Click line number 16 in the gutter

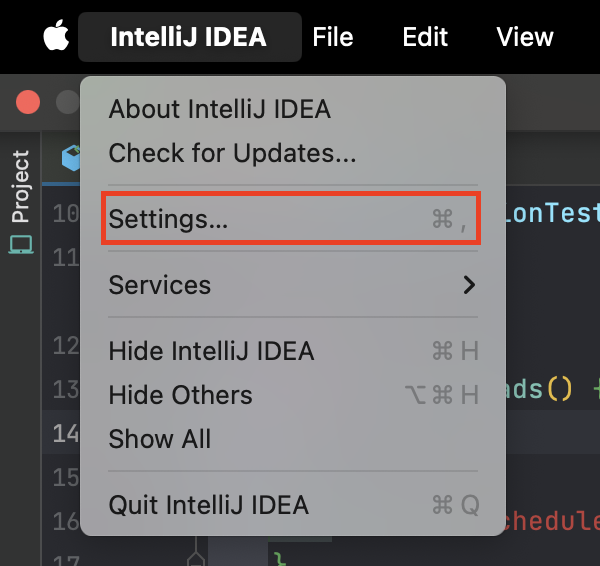pyautogui.click(x=66, y=522)
